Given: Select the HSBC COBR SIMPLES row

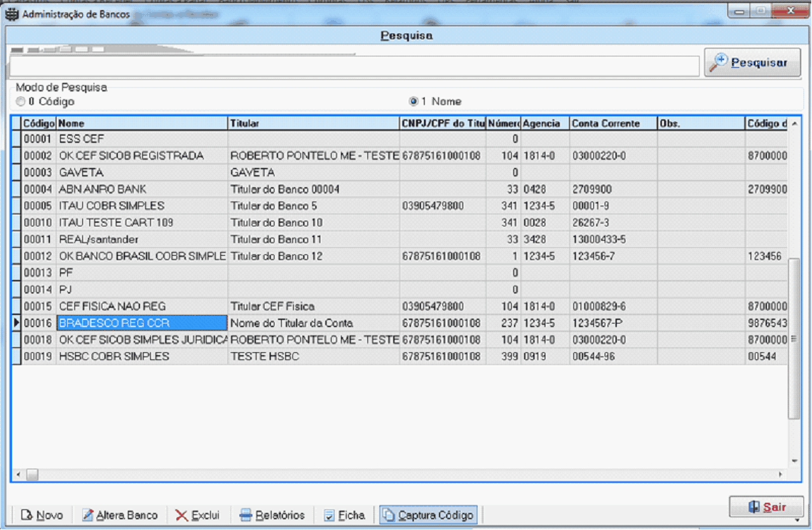Looking at the screenshot, I should (x=114, y=356).
